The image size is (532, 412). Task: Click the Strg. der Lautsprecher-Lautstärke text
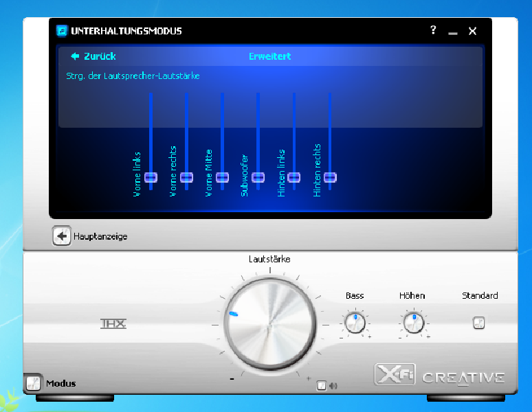pyautogui.click(x=133, y=76)
